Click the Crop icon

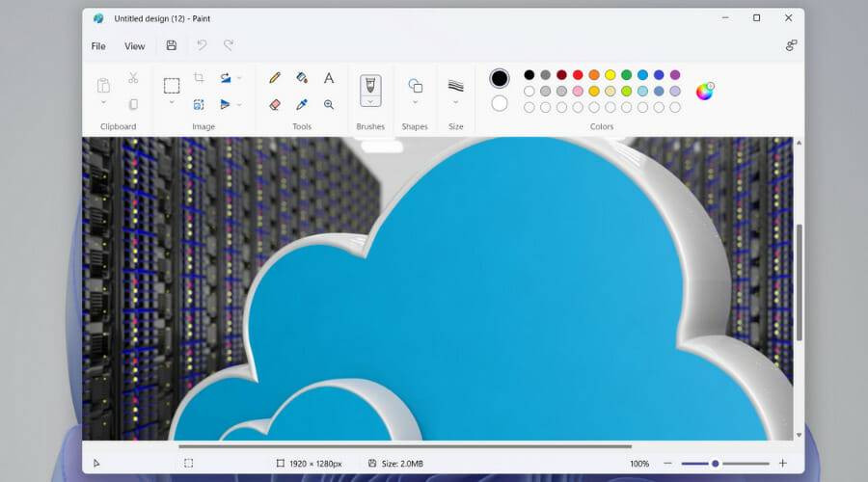[x=199, y=77]
